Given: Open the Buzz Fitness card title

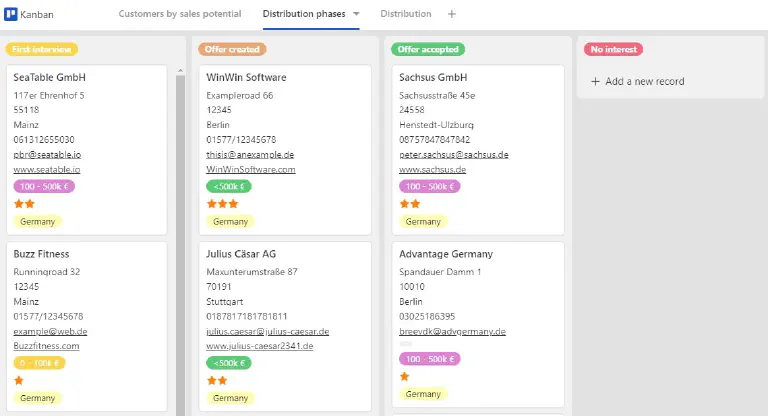Looking at the screenshot, I should 41,254.
